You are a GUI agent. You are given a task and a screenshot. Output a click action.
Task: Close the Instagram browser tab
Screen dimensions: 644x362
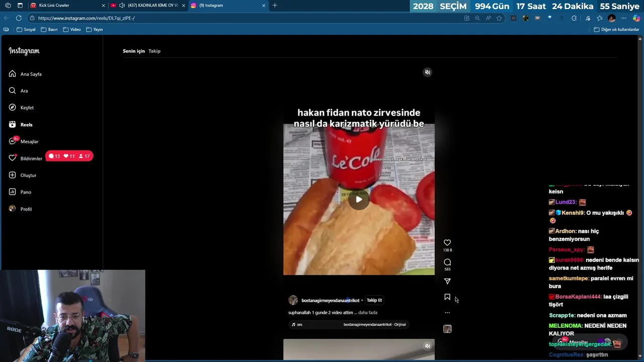(x=264, y=6)
